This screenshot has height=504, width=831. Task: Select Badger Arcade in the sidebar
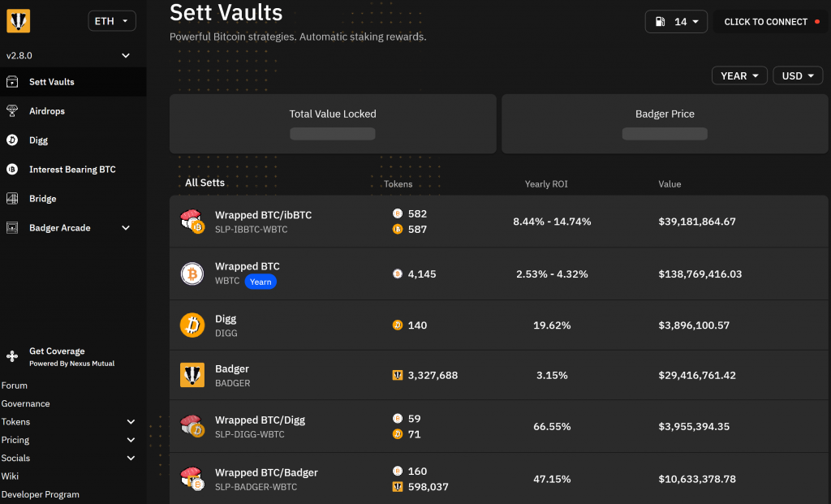click(73, 227)
